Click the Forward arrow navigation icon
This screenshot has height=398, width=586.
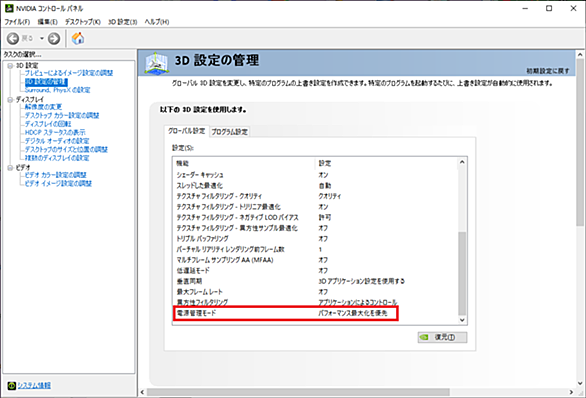(x=54, y=38)
